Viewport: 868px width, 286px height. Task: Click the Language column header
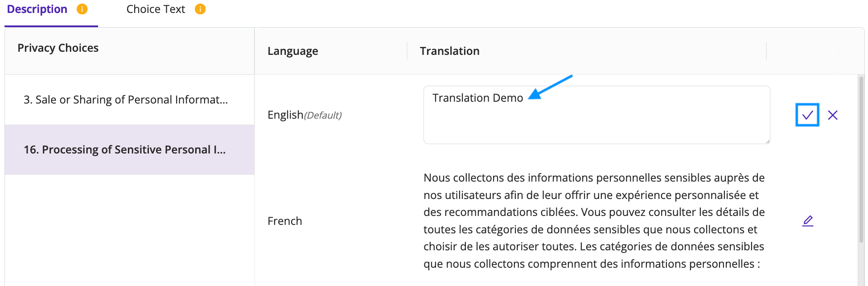(x=293, y=51)
